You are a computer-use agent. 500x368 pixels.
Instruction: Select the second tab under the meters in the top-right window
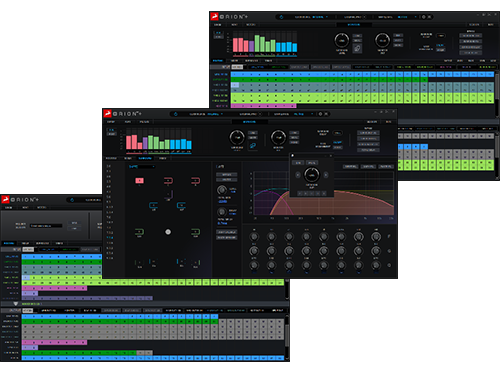click(234, 61)
